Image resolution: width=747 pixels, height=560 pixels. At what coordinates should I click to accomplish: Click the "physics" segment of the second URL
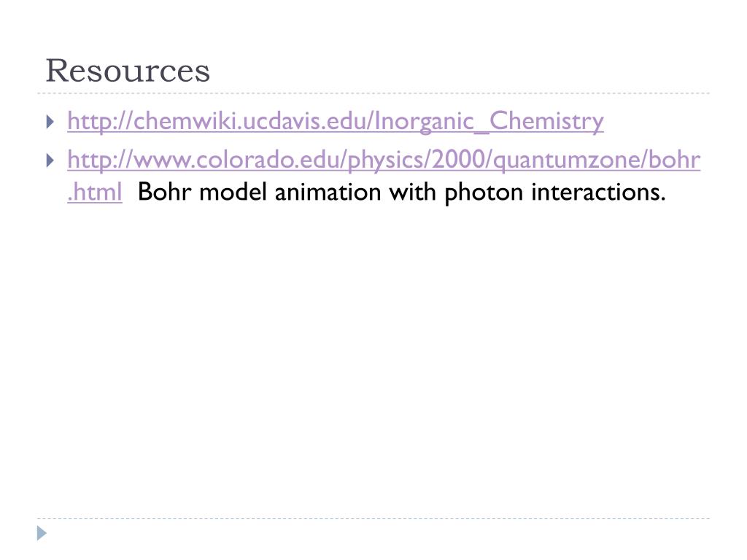(386, 161)
